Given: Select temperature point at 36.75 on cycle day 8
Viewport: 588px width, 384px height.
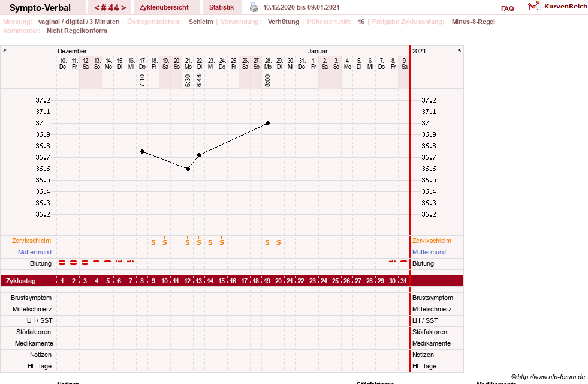Looking at the screenshot, I should point(142,152).
